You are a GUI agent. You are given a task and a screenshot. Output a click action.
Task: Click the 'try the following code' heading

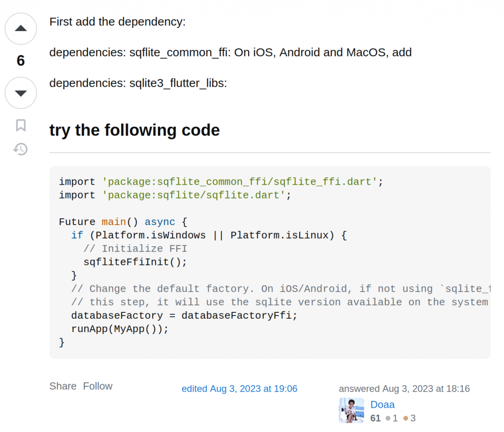(x=135, y=130)
